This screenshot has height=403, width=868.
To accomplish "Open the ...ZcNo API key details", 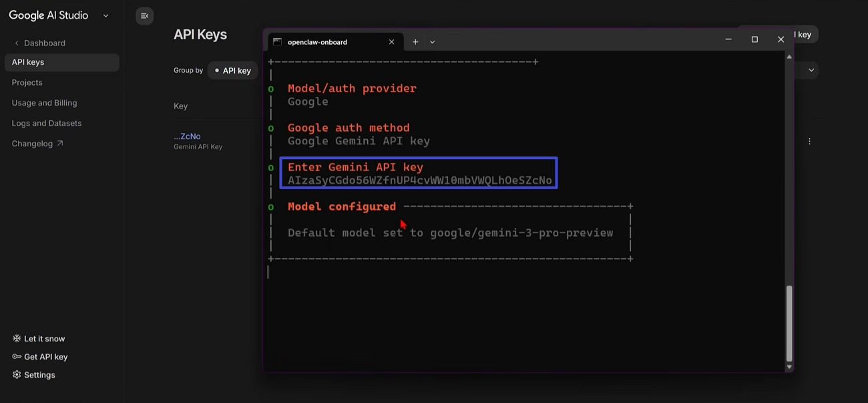I will pyautogui.click(x=187, y=136).
